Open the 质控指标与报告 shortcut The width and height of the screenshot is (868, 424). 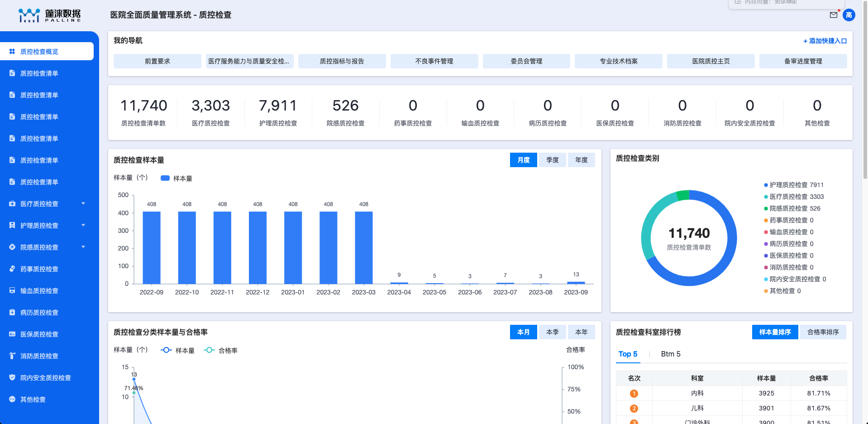point(342,61)
